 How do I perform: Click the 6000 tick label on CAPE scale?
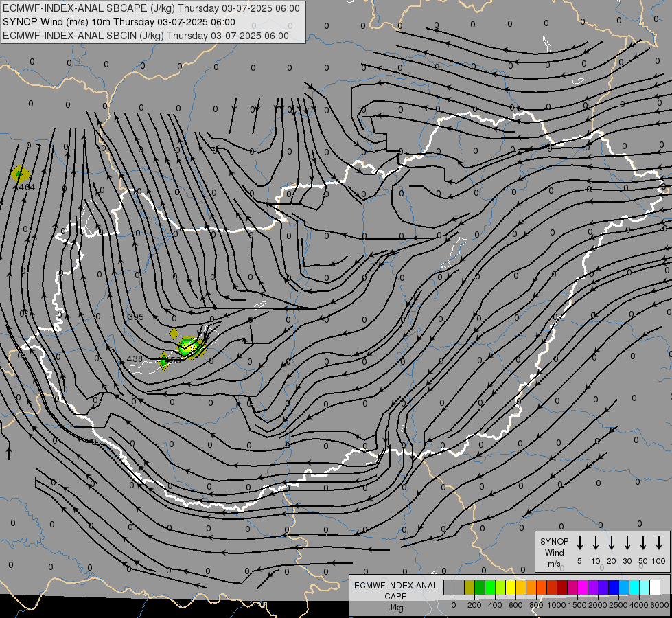click(x=660, y=605)
